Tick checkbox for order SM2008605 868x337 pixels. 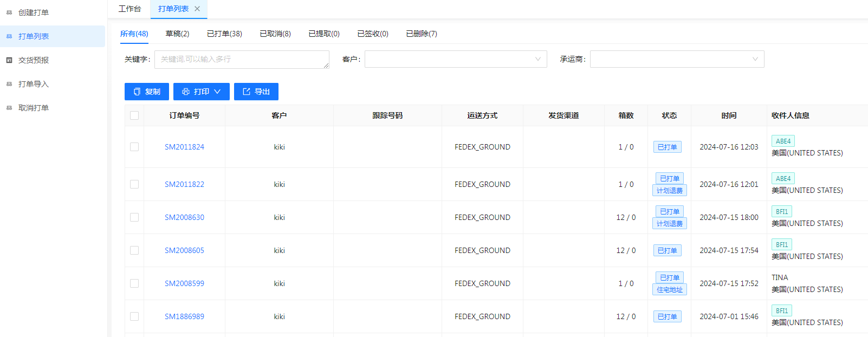coord(134,250)
